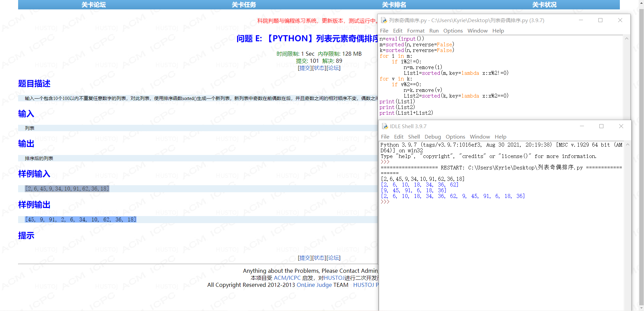Click code line n=eval(input())
Image resolution: width=644 pixels, height=311 pixels.
[x=402, y=39]
